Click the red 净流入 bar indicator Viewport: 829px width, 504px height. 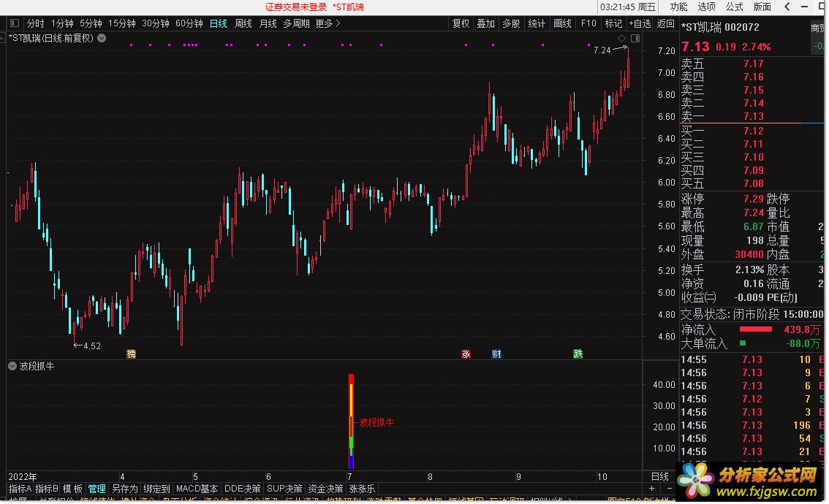click(755, 329)
